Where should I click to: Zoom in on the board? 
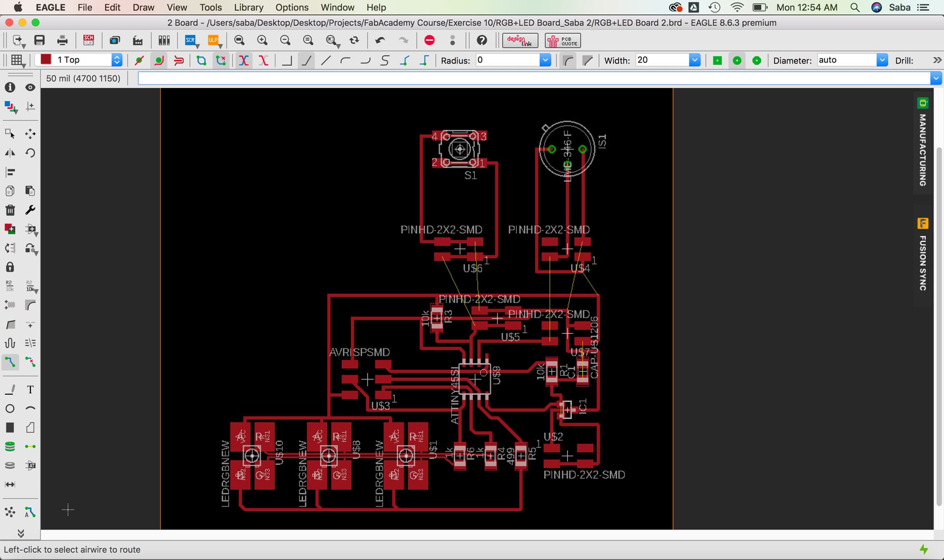pyautogui.click(x=262, y=40)
